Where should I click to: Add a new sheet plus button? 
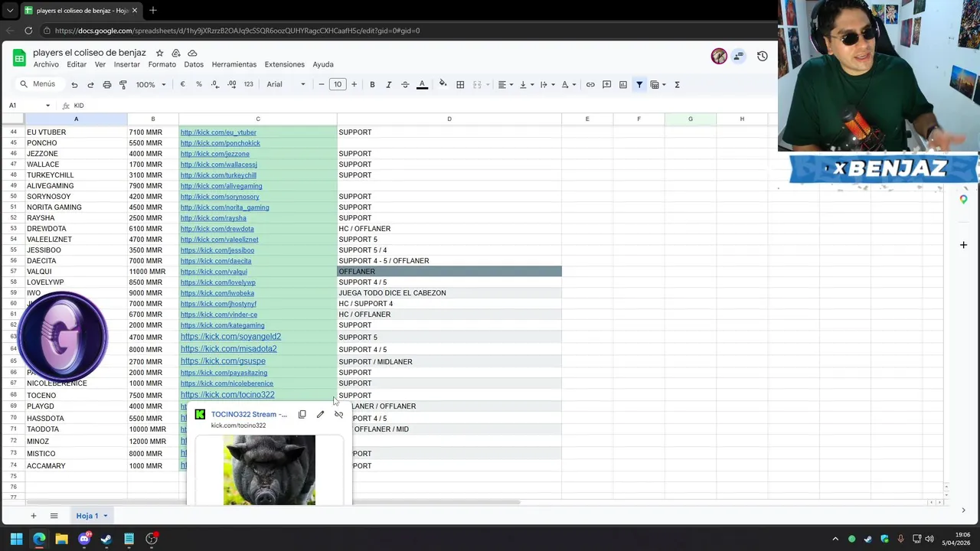point(33,516)
